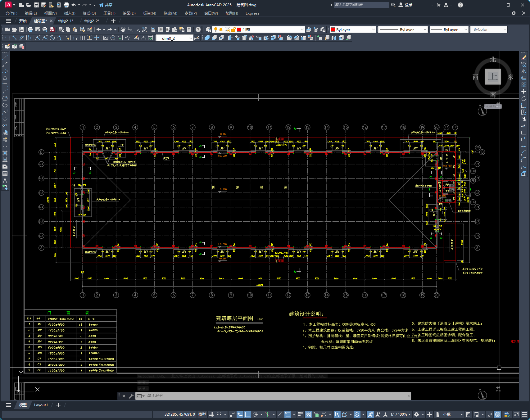Toggle polar tracking in status bar
The height and width of the screenshot is (420, 530).
[255, 414]
